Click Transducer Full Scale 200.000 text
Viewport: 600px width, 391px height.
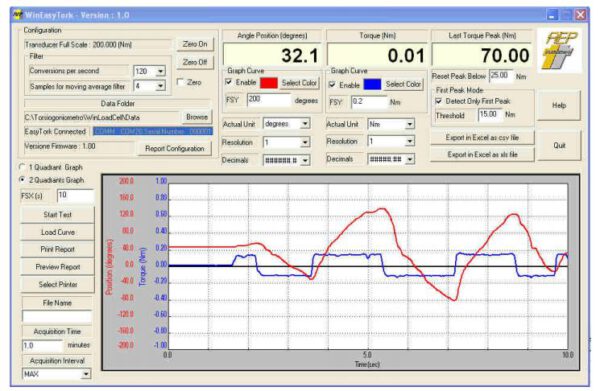pos(78,45)
